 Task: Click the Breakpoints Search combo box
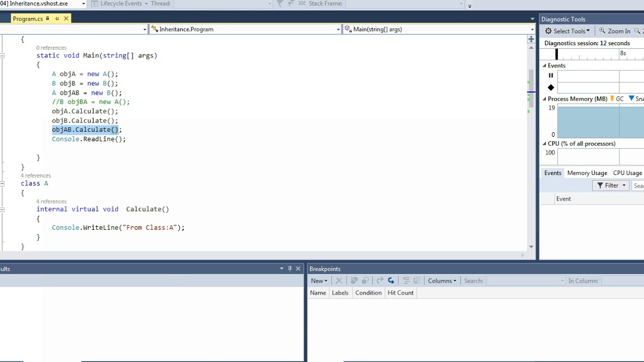(526, 281)
